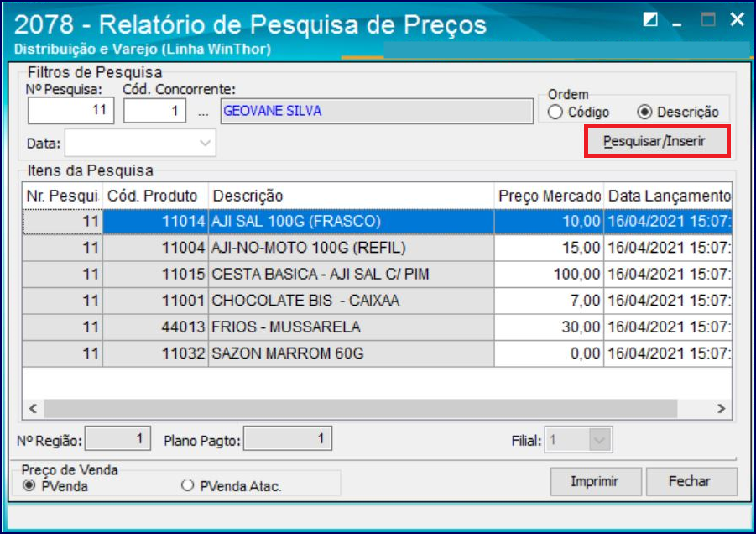Select the AJI-NO-MOTO 100G (REFIL) row
Image resolution: width=756 pixels, height=534 pixels.
(x=377, y=248)
